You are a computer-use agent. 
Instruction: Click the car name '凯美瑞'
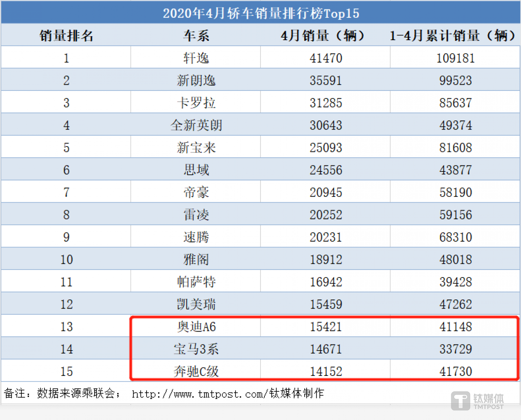pyautogui.click(x=196, y=305)
